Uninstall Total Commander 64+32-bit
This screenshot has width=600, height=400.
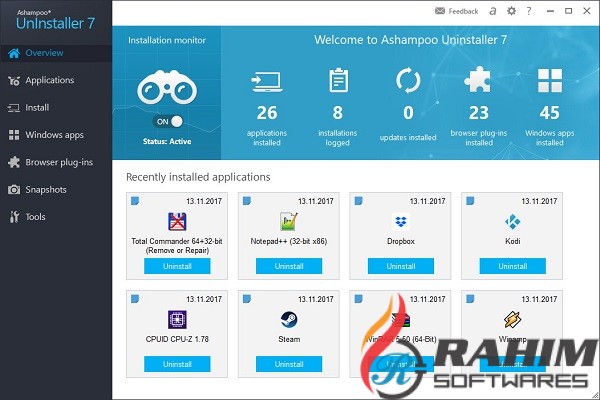tap(177, 266)
